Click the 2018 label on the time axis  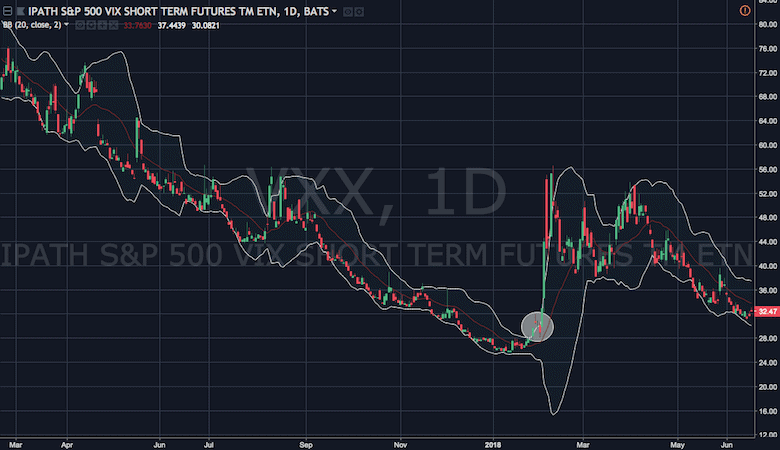[493, 445]
